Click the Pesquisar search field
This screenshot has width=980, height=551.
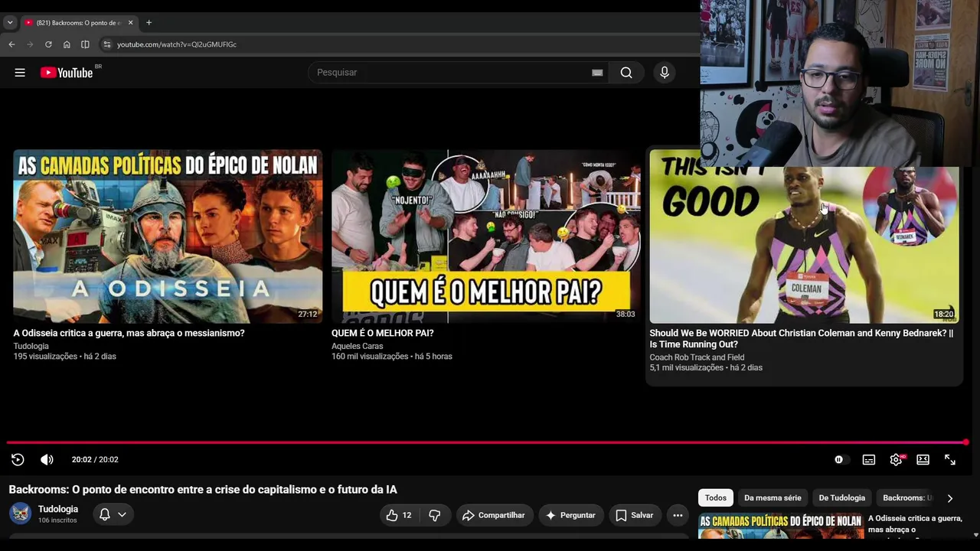[x=452, y=73]
